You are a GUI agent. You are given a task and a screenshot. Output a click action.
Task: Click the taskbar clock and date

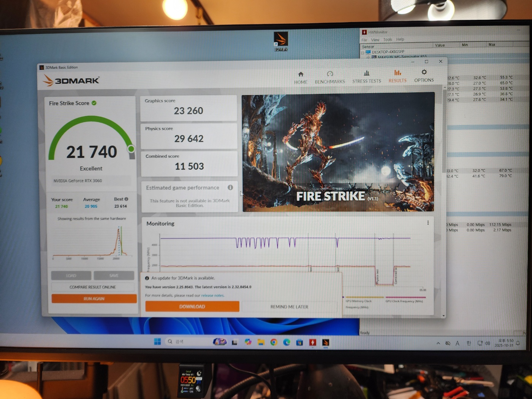[x=504, y=343]
